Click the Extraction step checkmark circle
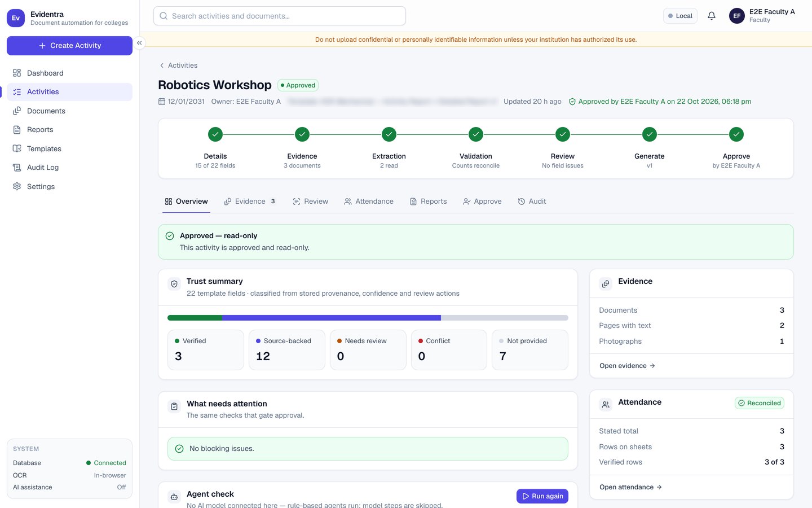 389,134
